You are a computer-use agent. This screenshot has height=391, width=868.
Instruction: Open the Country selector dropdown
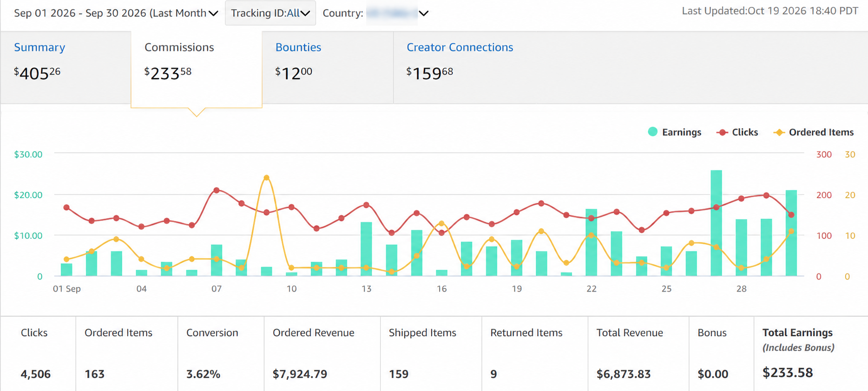pyautogui.click(x=375, y=13)
